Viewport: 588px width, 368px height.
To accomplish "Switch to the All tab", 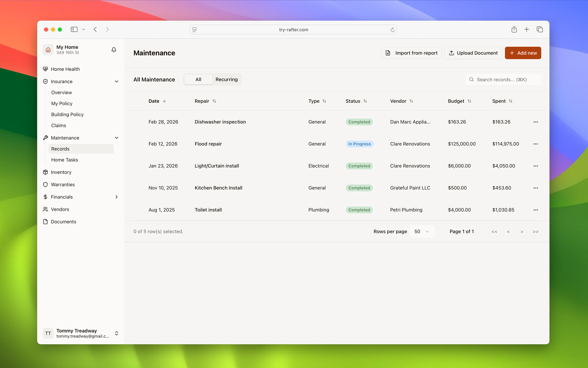I will tap(198, 79).
